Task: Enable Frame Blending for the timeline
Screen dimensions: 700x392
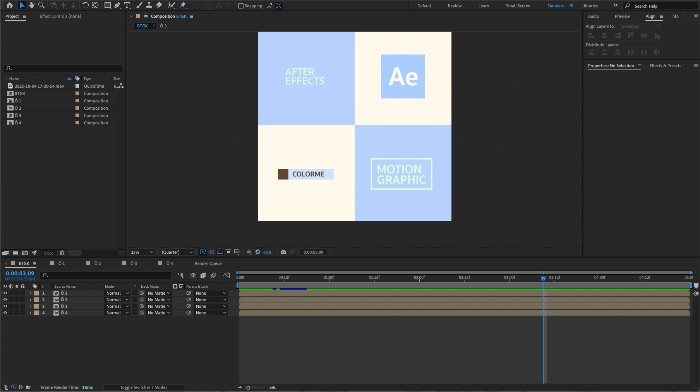Action: tap(203, 275)
